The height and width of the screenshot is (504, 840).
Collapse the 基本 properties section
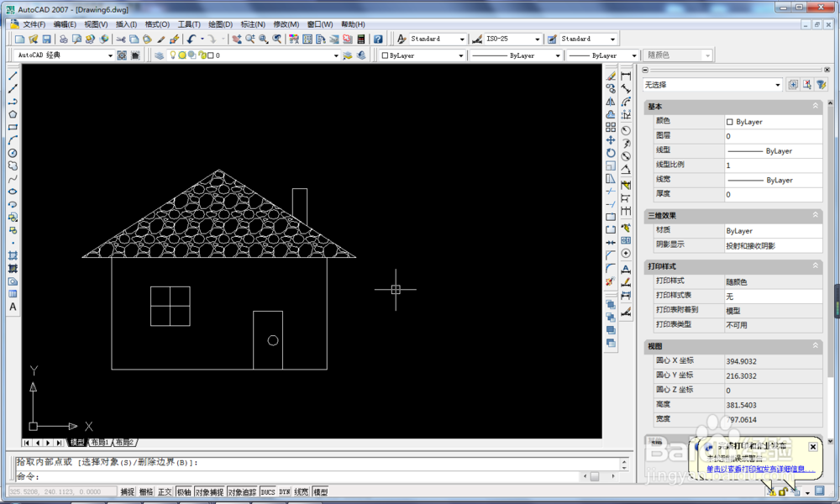(816, 106)
